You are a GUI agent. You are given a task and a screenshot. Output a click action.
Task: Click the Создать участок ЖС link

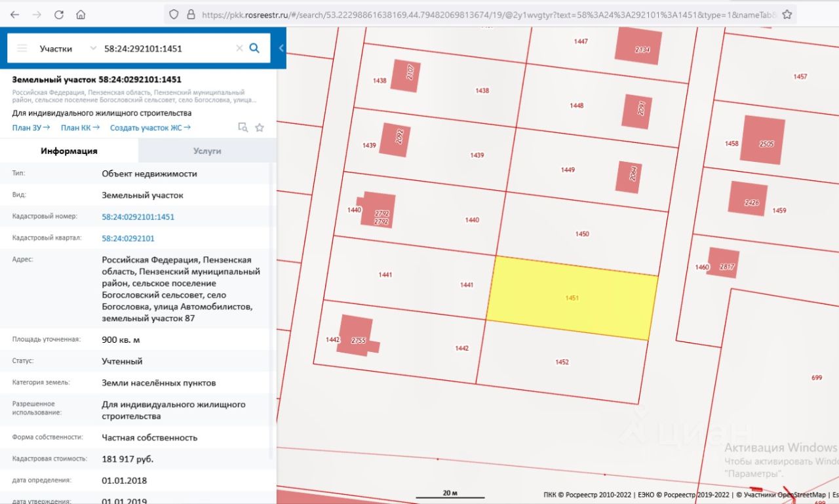150,128
